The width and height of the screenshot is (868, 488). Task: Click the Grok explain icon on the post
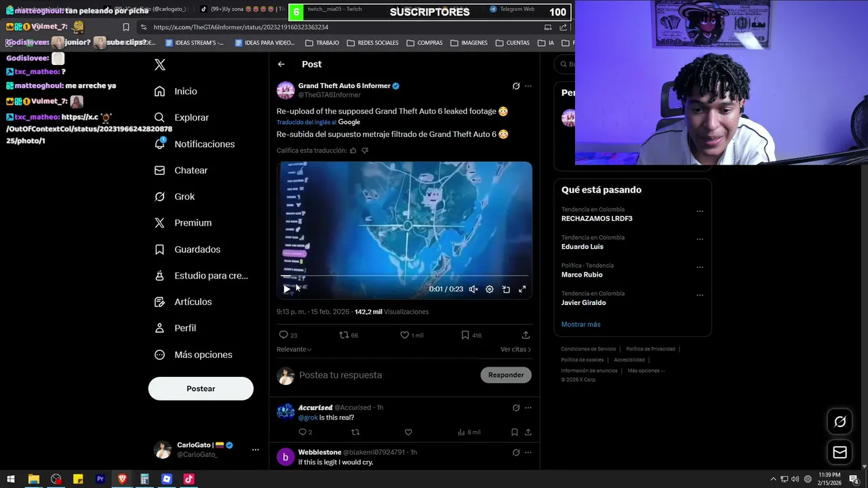(x=516, y=86)
